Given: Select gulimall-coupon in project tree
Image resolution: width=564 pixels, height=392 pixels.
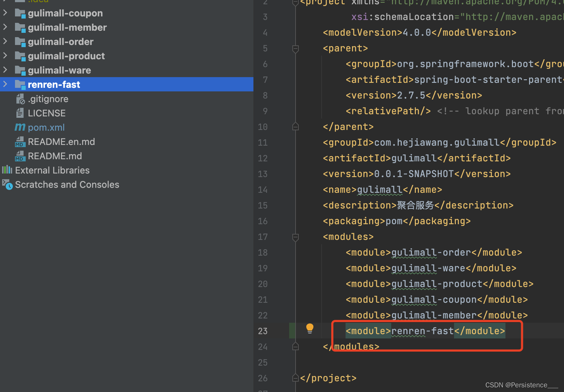Looking at the screenshot, I should click(65, 13).
